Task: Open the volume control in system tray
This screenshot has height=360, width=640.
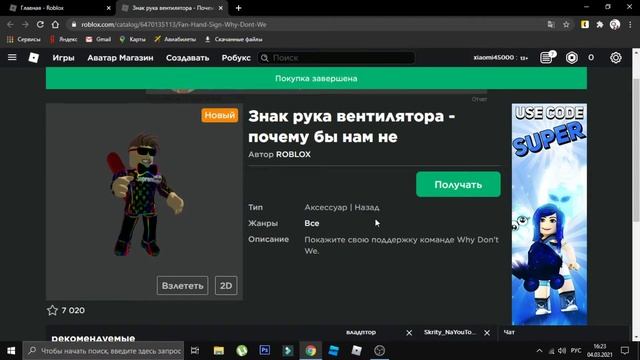Action: click(562, 351)
